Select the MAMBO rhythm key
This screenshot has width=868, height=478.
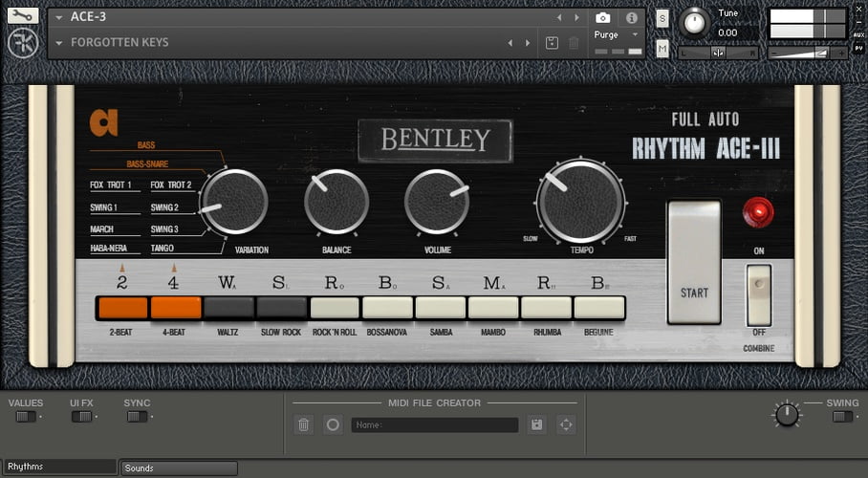[x=493, y=308]
